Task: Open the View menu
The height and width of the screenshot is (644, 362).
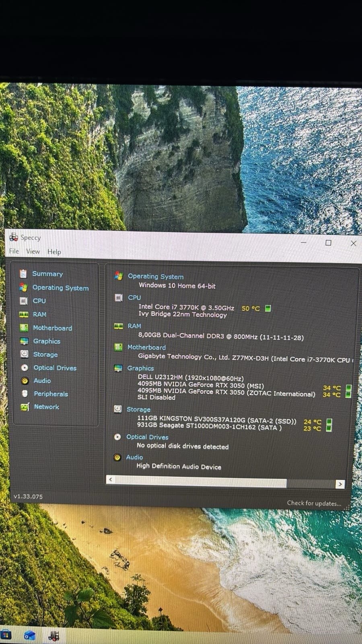Action: (33, 252)
